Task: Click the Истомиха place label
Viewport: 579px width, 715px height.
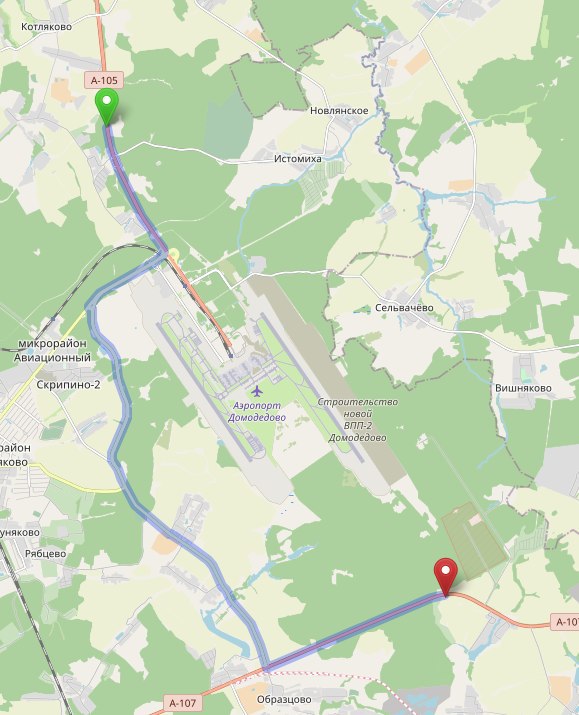Action: (298, 159)
